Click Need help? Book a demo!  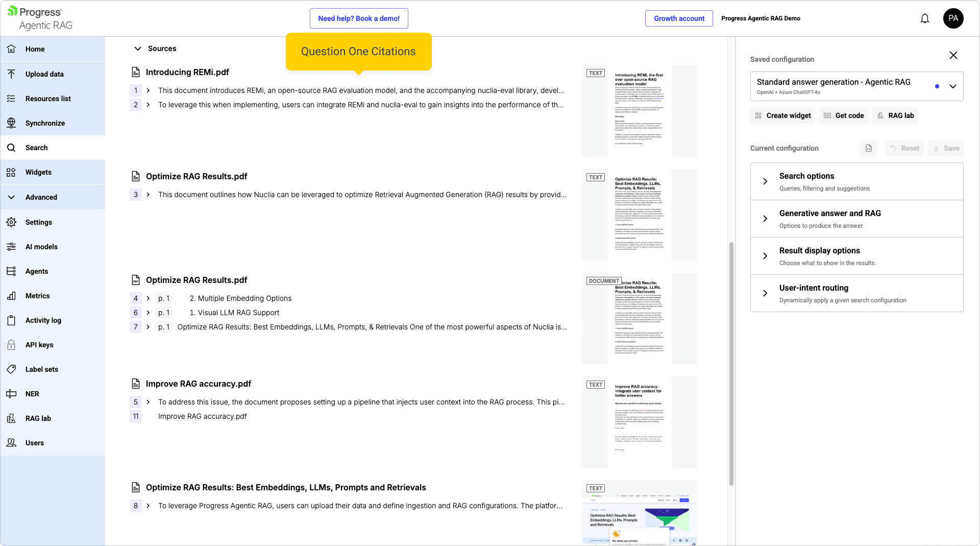358,18
